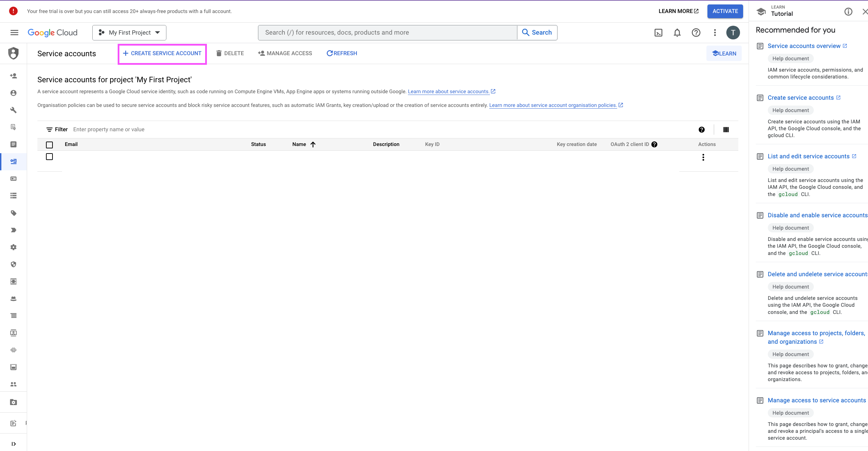The height and width of the screenshot is (451, 868).
Task: Open Cloud Shell terminal icon
Action: click(x=658, y=33)
